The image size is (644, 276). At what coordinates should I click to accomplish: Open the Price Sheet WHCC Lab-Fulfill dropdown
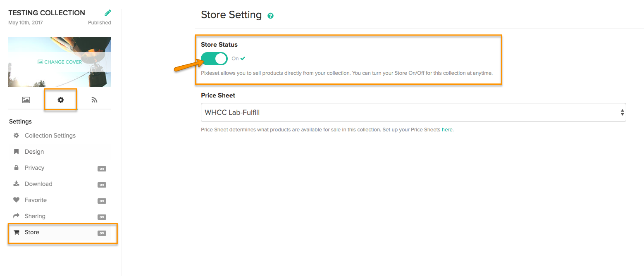[413, 112]
